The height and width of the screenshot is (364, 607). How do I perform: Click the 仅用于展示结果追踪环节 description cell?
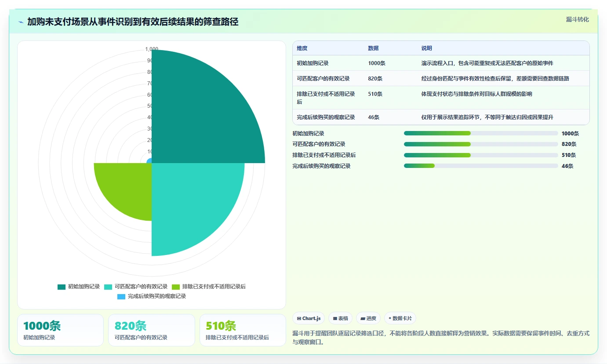tap(503, 117)
